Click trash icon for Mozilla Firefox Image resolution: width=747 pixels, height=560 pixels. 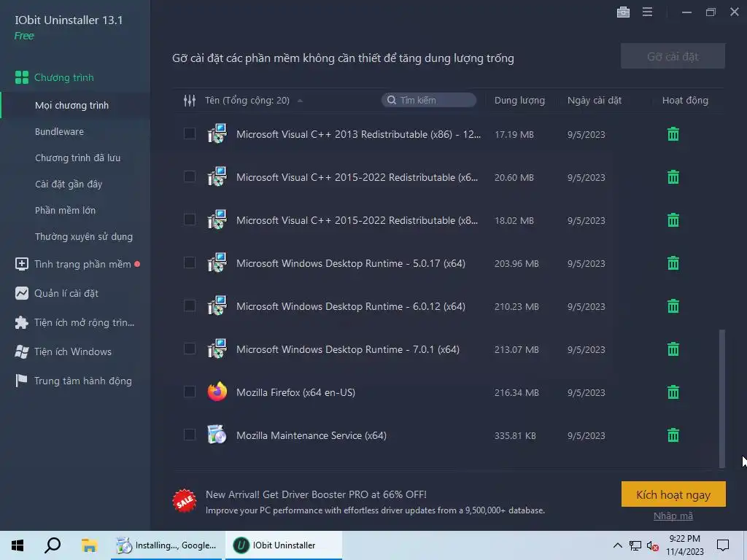(x=673, y=392)
